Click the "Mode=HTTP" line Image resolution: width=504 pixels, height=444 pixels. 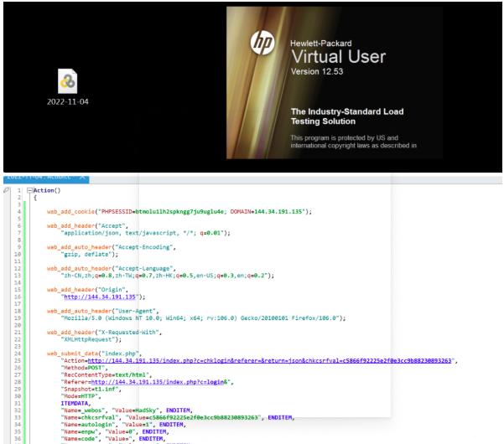coord(81,396)
